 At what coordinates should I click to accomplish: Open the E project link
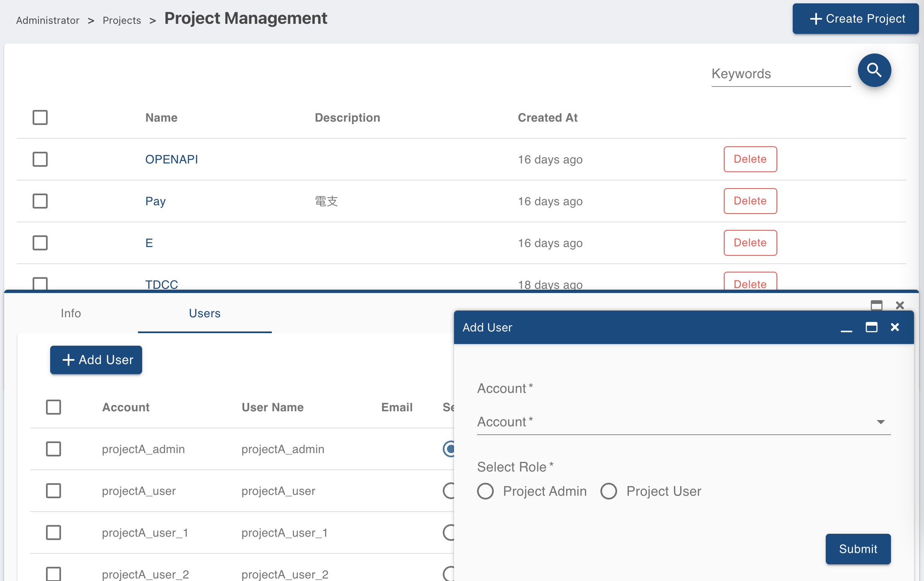(x=149, y=243)
